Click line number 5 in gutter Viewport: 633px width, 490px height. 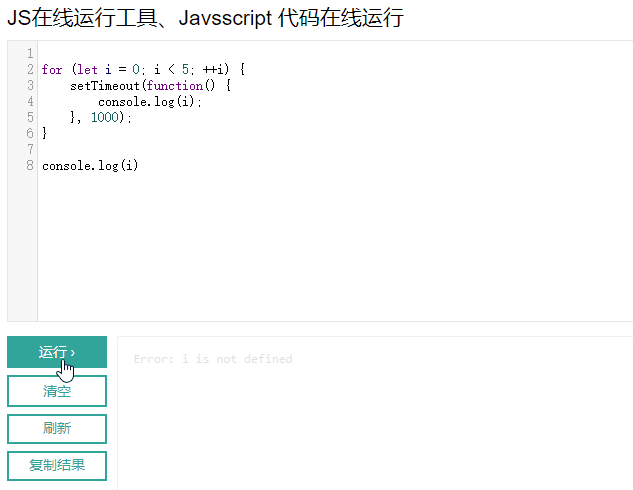[x=30, y=117]
